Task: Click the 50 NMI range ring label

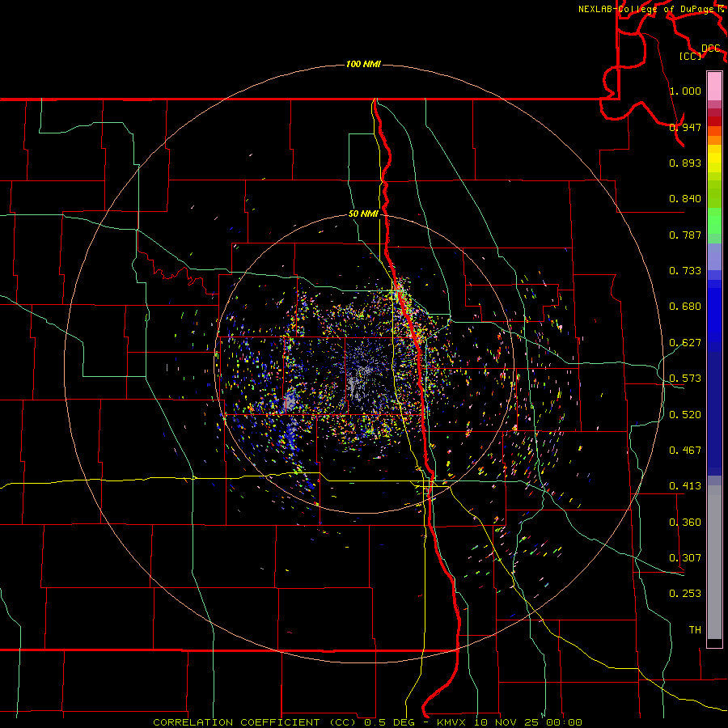Action: (x=363, y=214)
